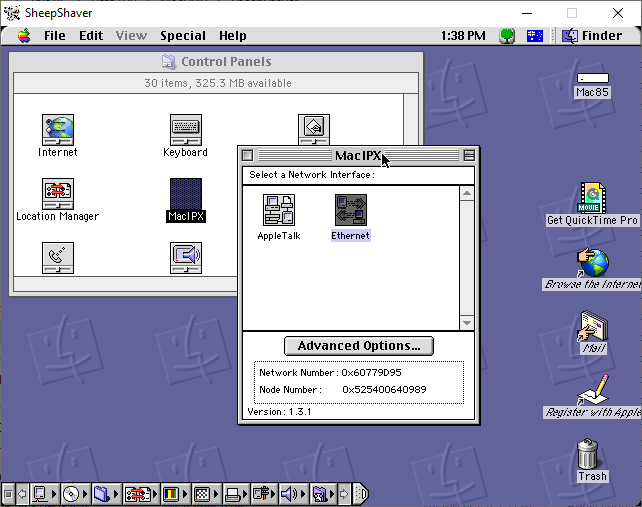Open the sound volume control strip module
Viewport: 642px width, 507px height.
tap(294, 494)
